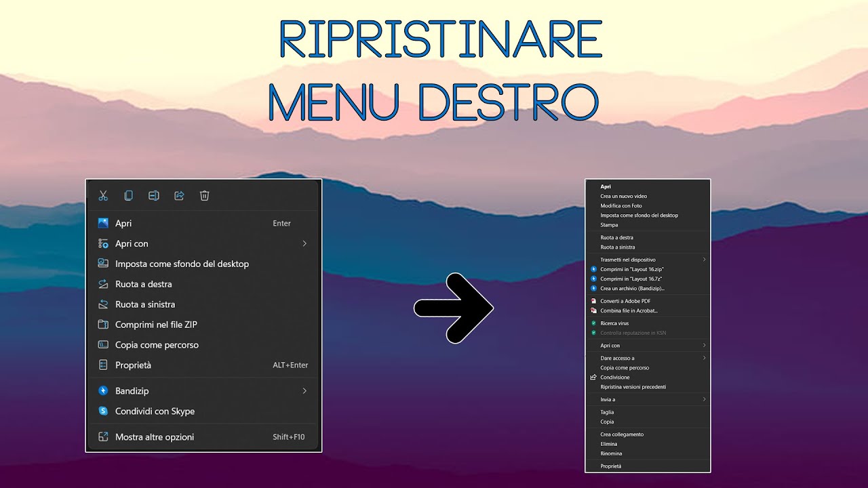
Task: Expand the Dare accesso a submenu
Action: 704,358
